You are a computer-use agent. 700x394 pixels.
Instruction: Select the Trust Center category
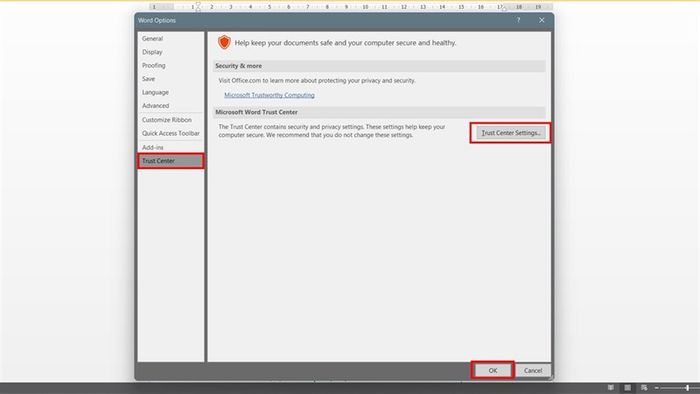171,161
